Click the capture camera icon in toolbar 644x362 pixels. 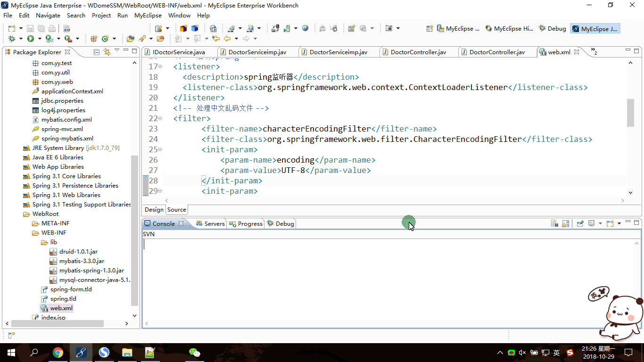pos(389,28)
